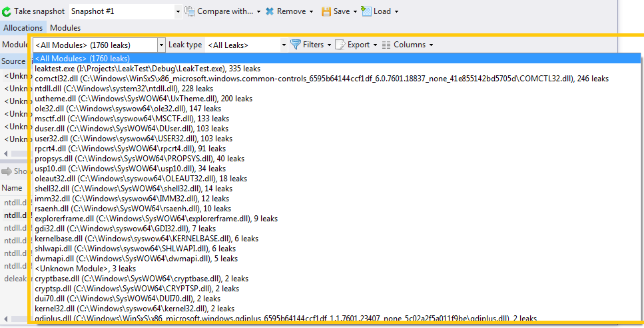Click the Compare with snapshots icon

[190, 11]
